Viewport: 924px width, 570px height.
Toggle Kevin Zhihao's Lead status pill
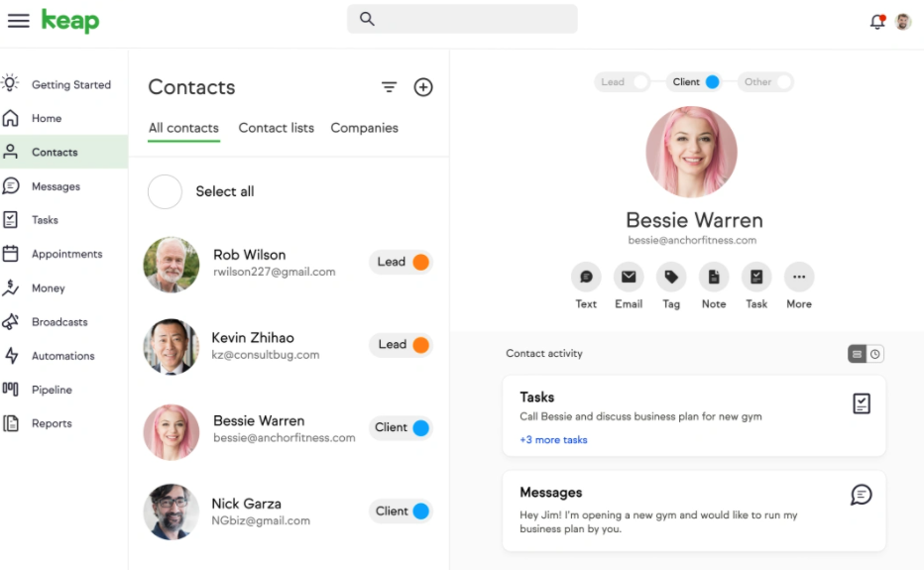click(402, 345)
